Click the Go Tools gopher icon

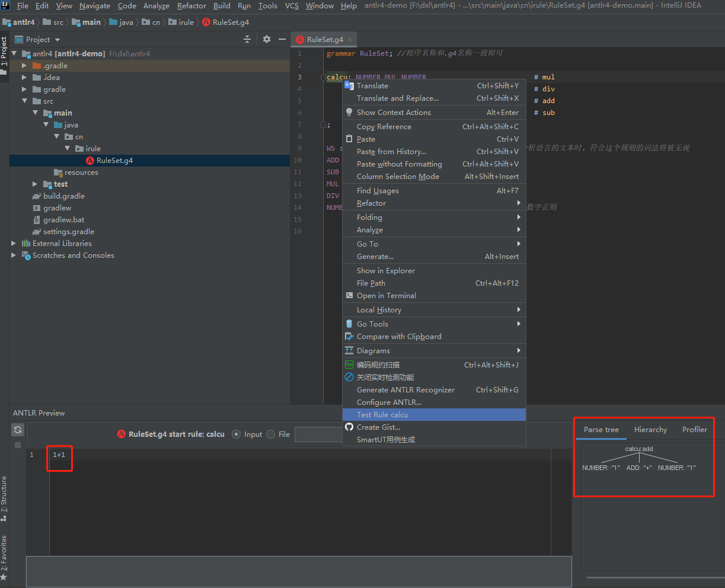pos(349,324)
